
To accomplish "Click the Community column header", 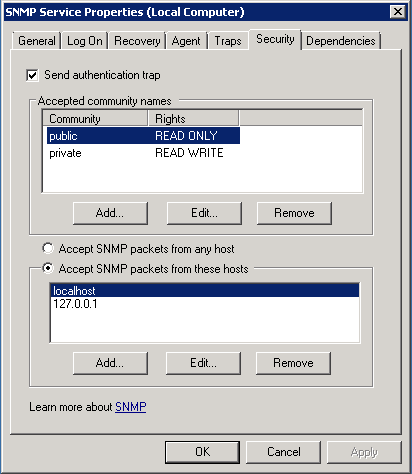I will click(x=95, y=119).
